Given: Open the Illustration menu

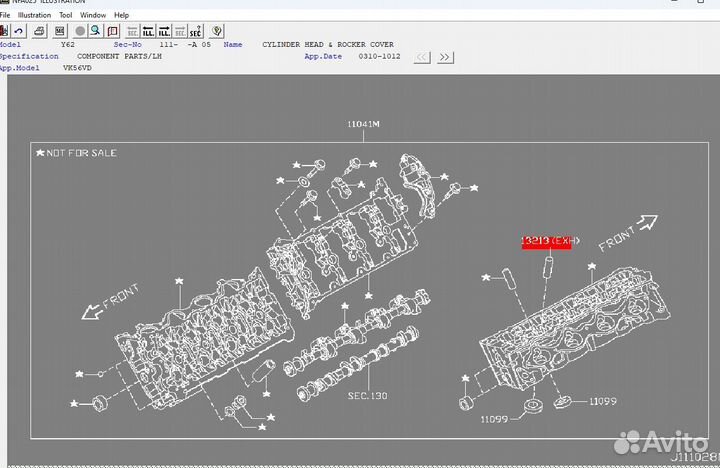Looking at the screenshot, I should (34, 15).
